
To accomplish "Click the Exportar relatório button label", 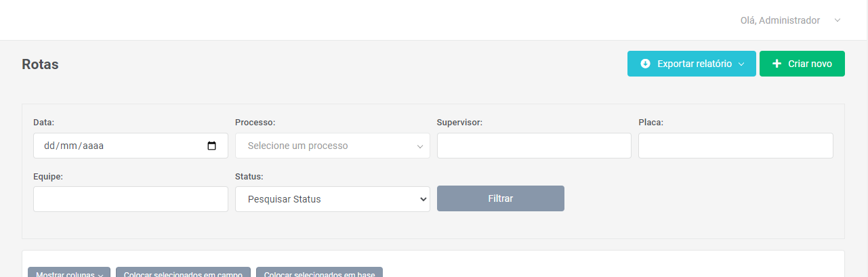I will [x=694, y=64].
